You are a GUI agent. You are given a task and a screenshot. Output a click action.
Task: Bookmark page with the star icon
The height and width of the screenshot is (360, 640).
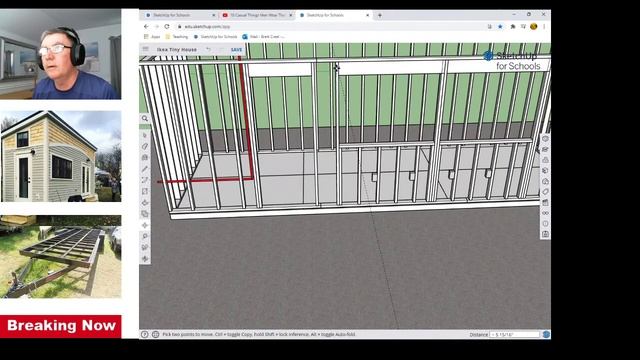click(500, 27)
